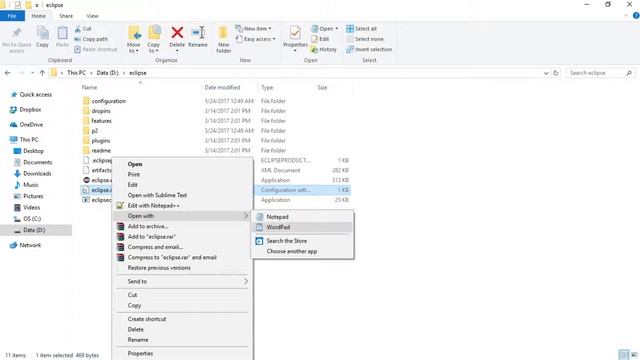Click History in the ribbon
640x360 pixels.
click(324, 49)
